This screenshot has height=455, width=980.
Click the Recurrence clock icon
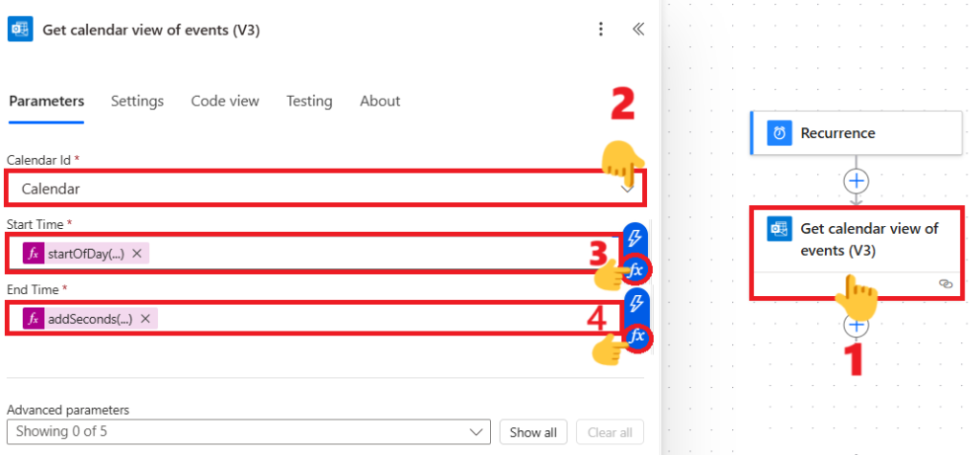(x=780, y=133)
